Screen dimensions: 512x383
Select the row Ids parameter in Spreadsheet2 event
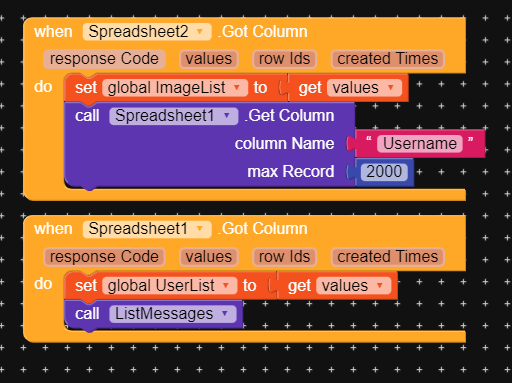coord(284,59)
